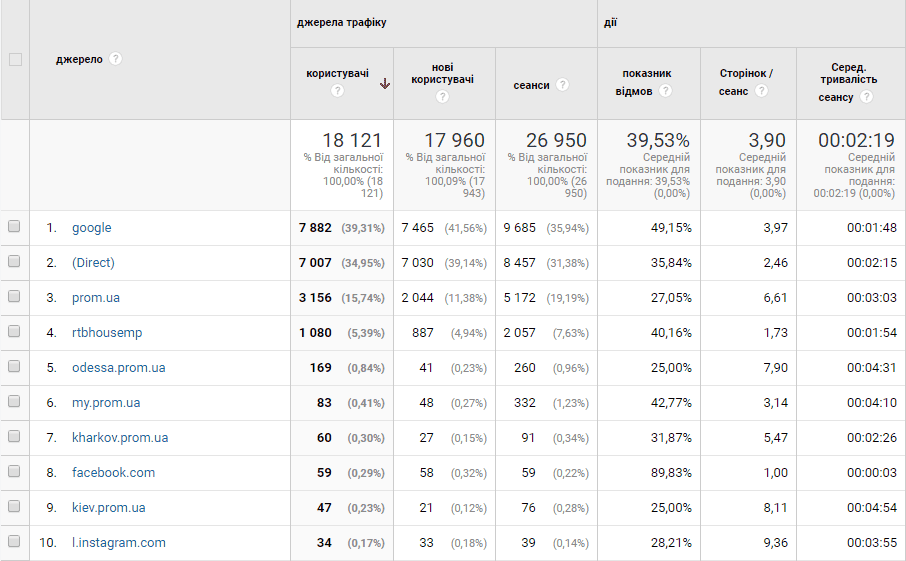This screenshot has width=906, height=561.
Task: Open help icon beside Сторінок / сеанс
Action: coord(762,91)
